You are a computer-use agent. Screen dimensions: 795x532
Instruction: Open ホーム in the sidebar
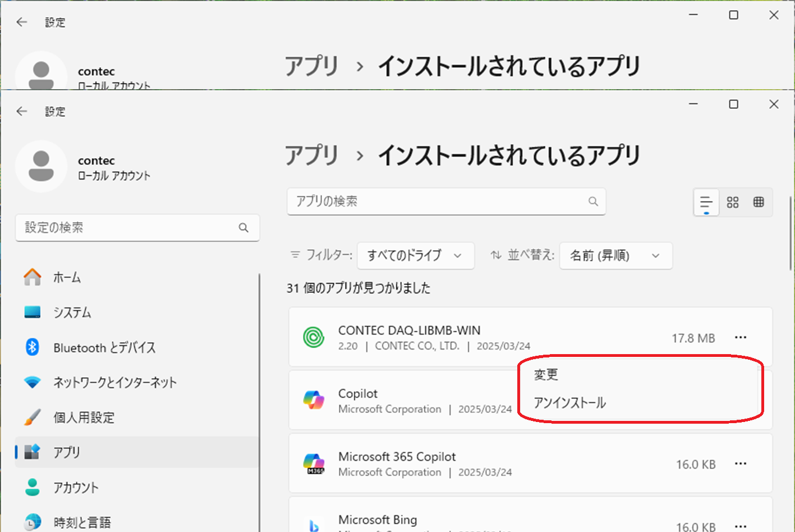[137, 277]
